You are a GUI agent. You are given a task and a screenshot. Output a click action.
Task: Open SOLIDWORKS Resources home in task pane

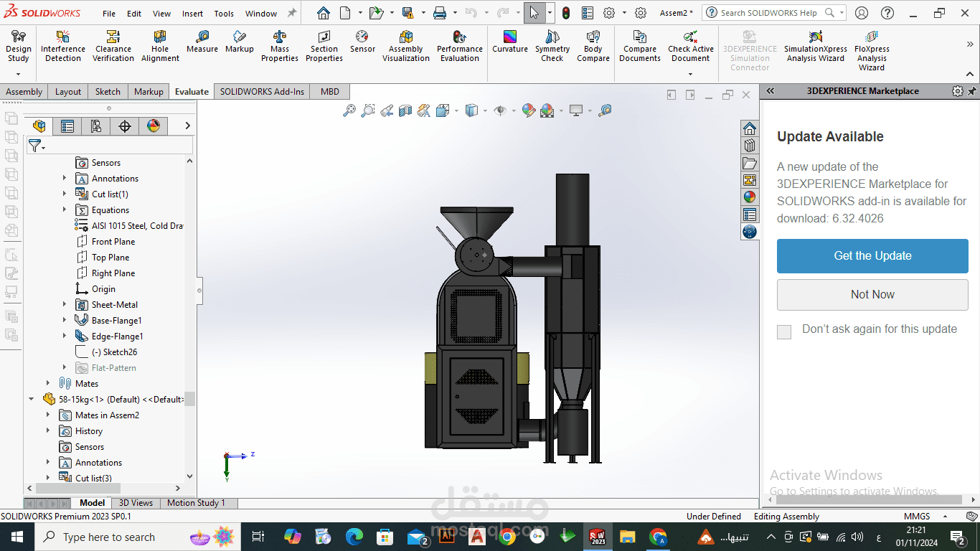(750, 128)
